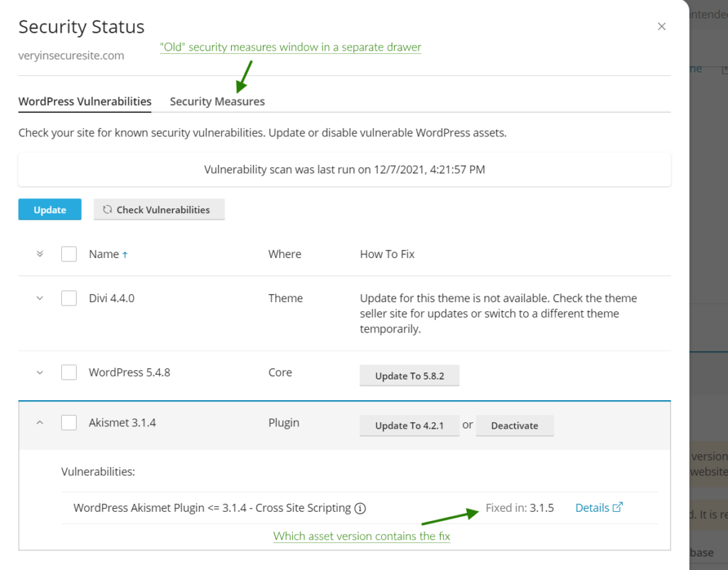The image size is (728, 570).
Task: Select the WordPress 5.4.8 checkbox
Action: (x=69, y=372)
